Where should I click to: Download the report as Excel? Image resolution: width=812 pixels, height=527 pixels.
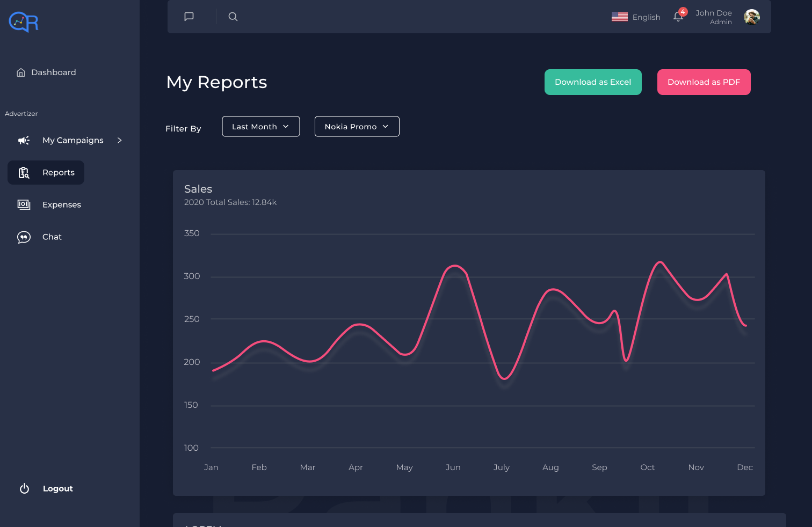pyautogui.click(x=593, y=82)
